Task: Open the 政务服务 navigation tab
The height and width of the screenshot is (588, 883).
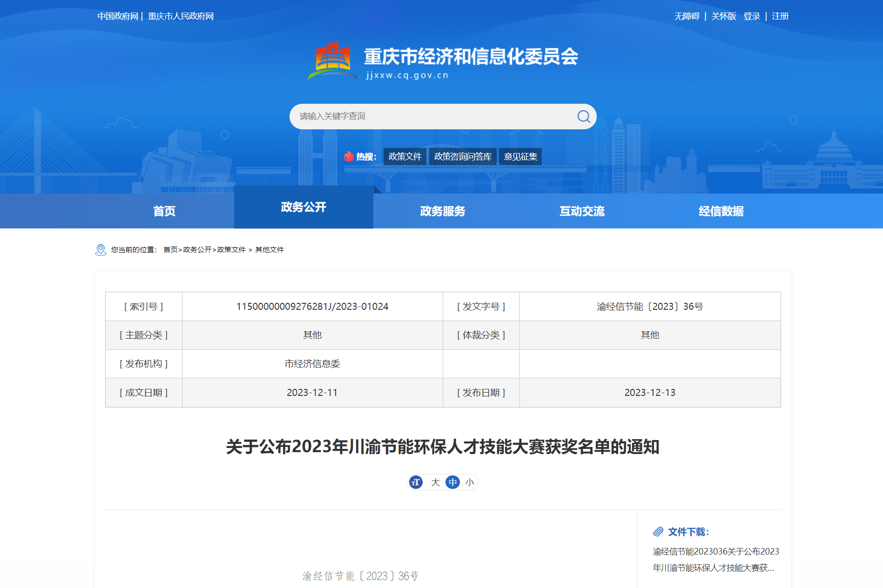Action: pos(442,211)
